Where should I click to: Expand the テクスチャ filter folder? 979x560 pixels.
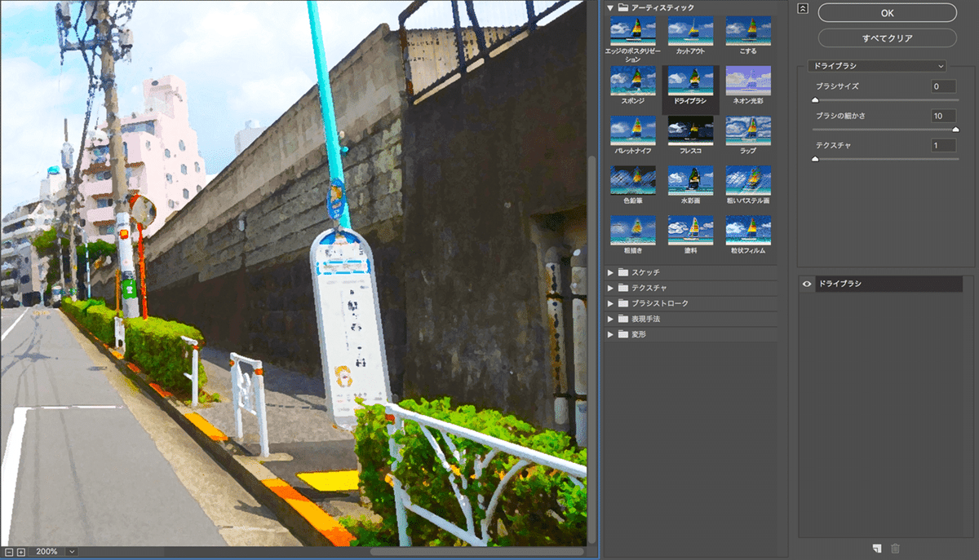point(609,288)
